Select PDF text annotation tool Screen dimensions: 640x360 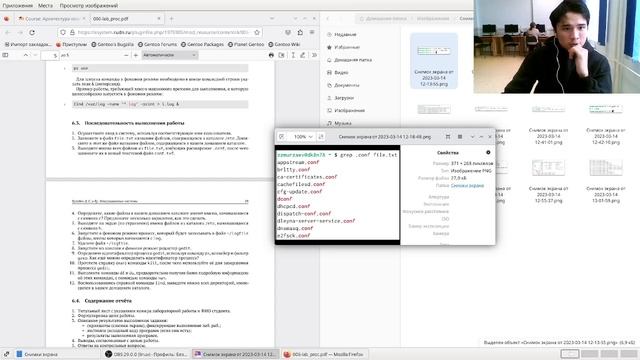293,55
